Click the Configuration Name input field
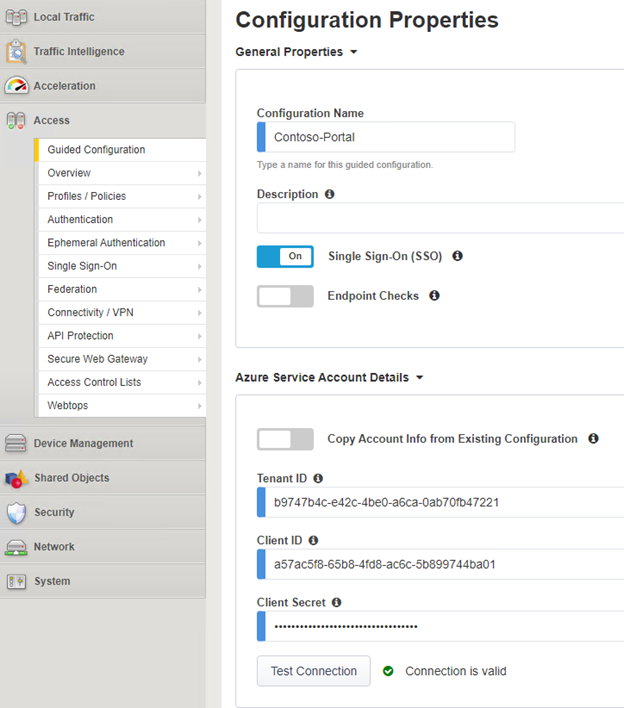The image size is (624, 708). click(386, 137)
